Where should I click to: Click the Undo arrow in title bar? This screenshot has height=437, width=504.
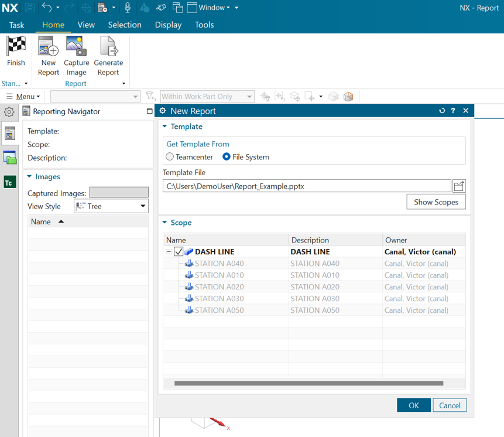[46, 8]
